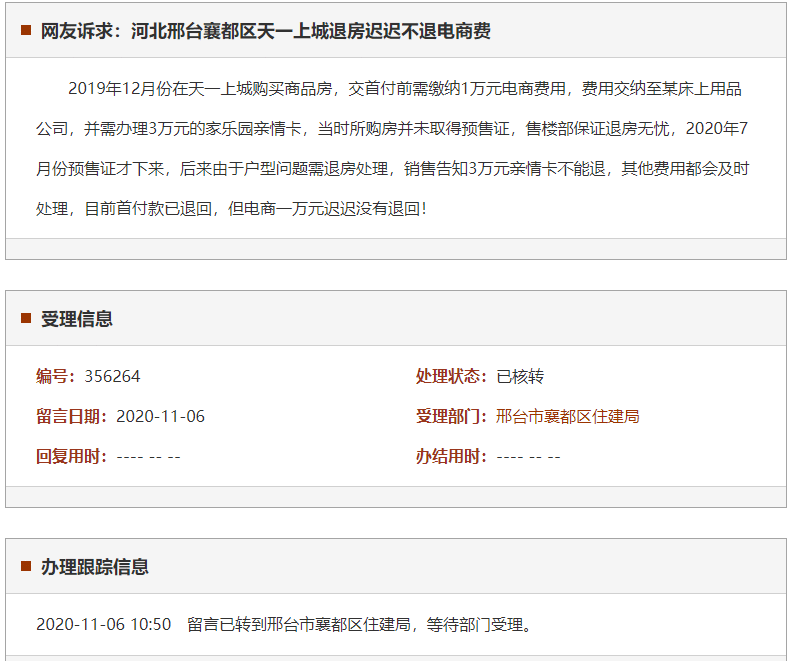Viewport: 789px width, 661px height.
Task: Click the 留言日期 field label
Action: (x=72, y=416)
